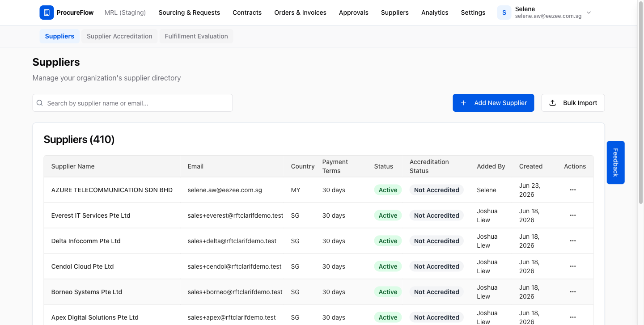Viewport: 644px width, 325px height.
Task: Select Everest IT Services Pte Ltd name
Action: coord(91,215)
